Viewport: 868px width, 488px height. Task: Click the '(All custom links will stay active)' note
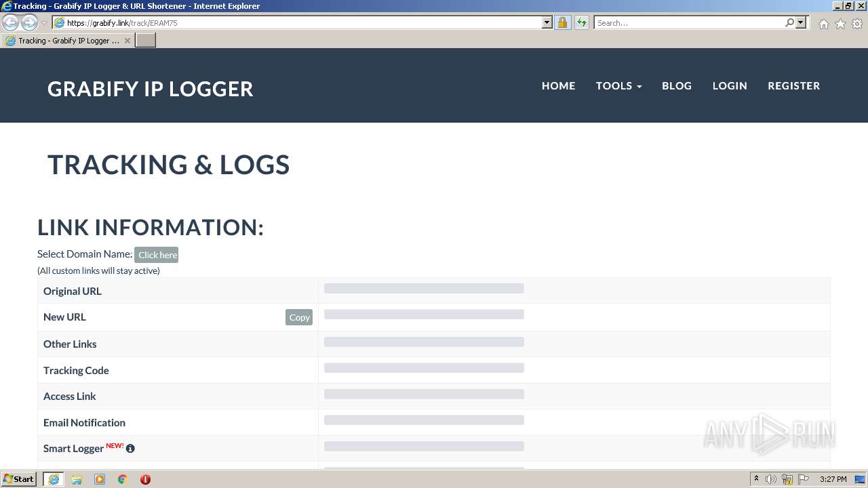(98, 270)
